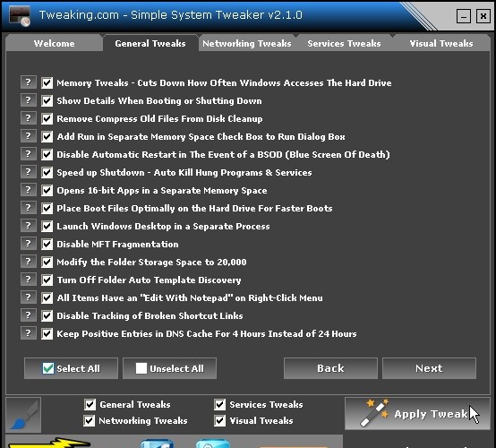Uncheck Services Tweaks in apply section
The width and height of the screenshot is (496, 448).
click(x=220, y=404)
